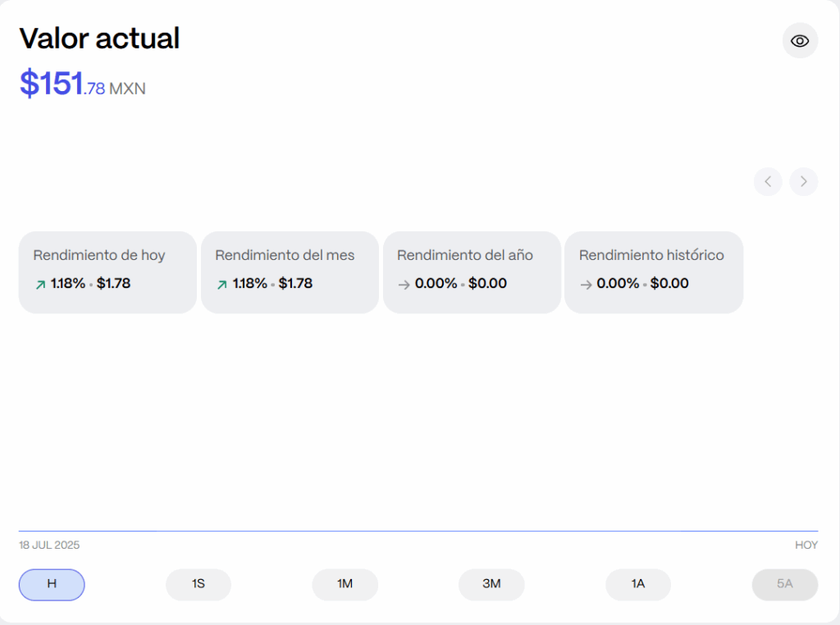The height and width of the screenshot is (625, 840).
Task: Select the disabled 5A range option
Action: click(x=785, y=585)
